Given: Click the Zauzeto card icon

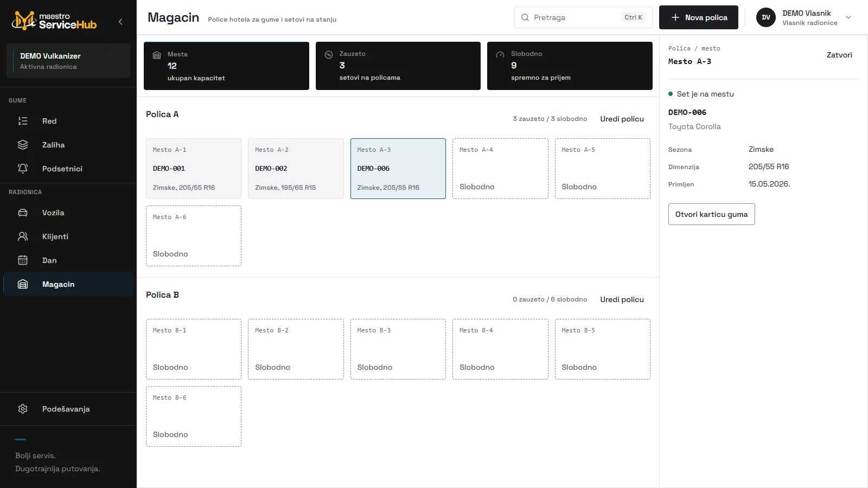Looking at the screenshot, I should (x=329, y=55).
